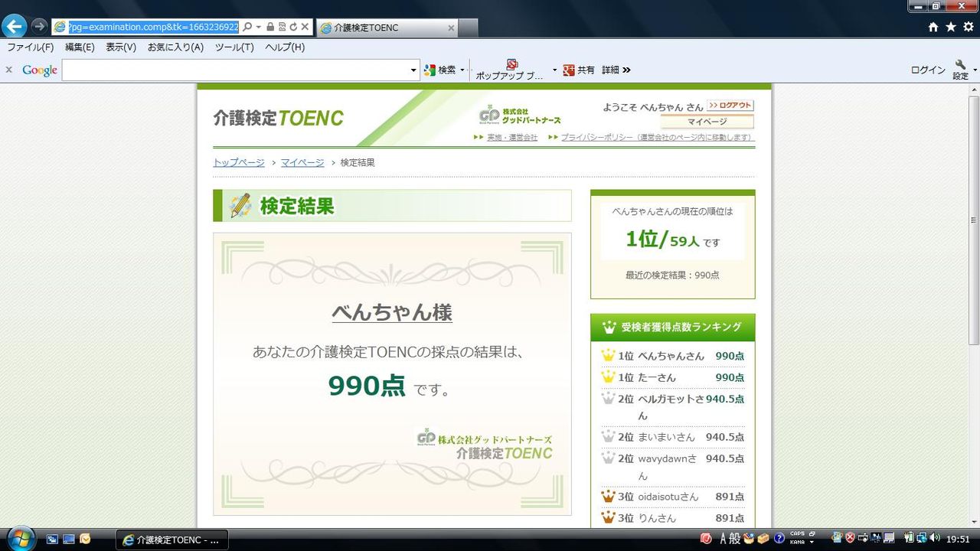980x551 pixels.
Task: Click the IME help question mark icon
Action: tap(779, 539)
